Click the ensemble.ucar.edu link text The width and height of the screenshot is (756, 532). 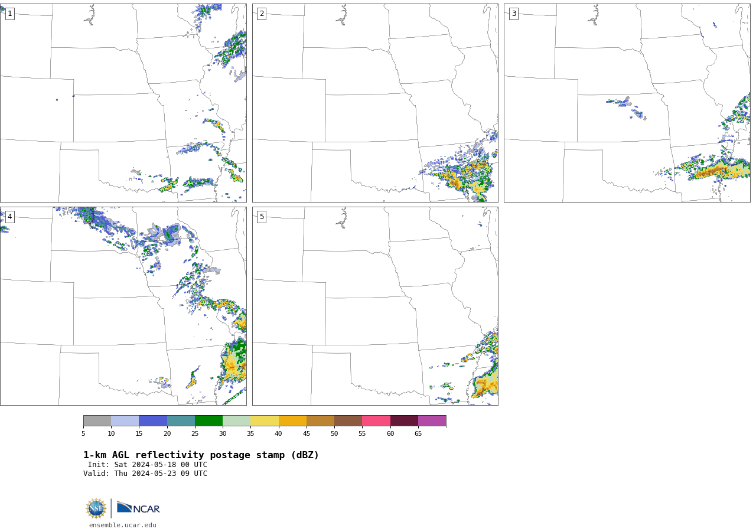(123, 525)
